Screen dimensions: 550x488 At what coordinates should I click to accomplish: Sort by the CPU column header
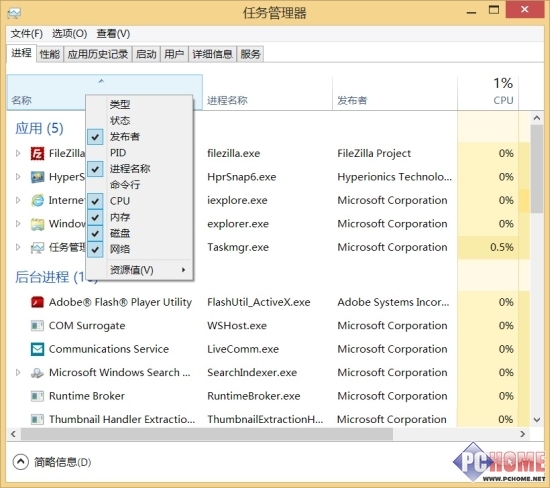488,93
